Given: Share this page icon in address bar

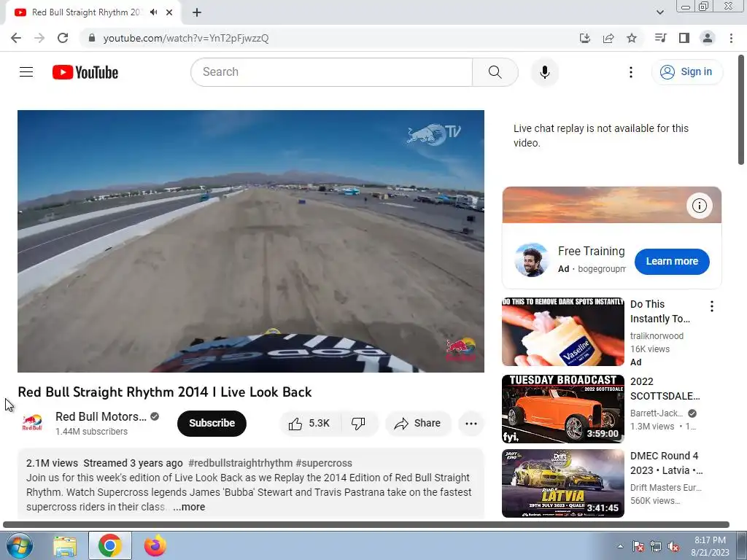Looking at the screenshot, I should [608, 38].
